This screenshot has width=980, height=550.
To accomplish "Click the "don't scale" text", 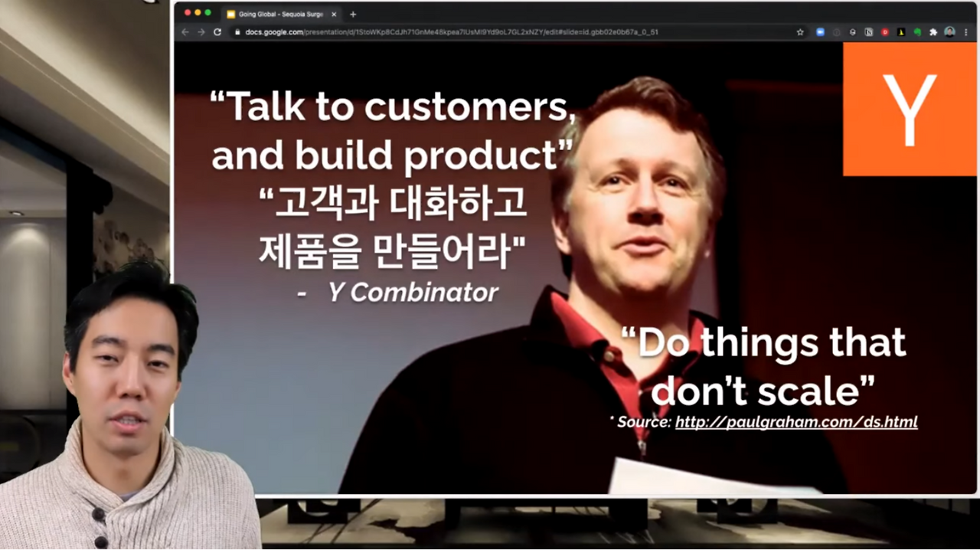I will click(762, 391).
